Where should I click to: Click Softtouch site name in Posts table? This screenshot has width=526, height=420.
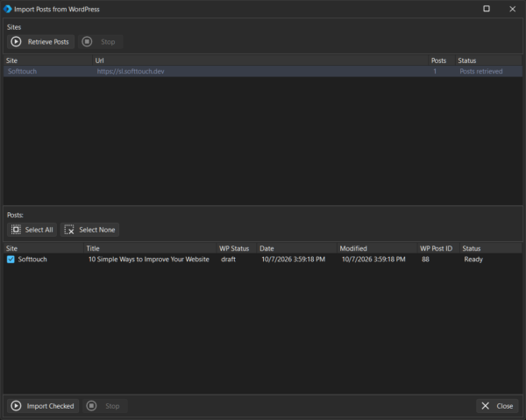(32, 260)
